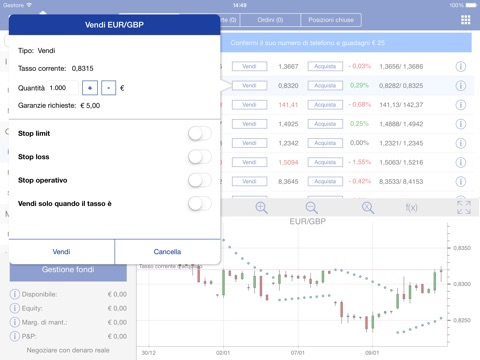The height and width of the screenshot is (360, 480).
Task: Decrease the quantity with the minus stepper
Action: click(x=108, y=88)
